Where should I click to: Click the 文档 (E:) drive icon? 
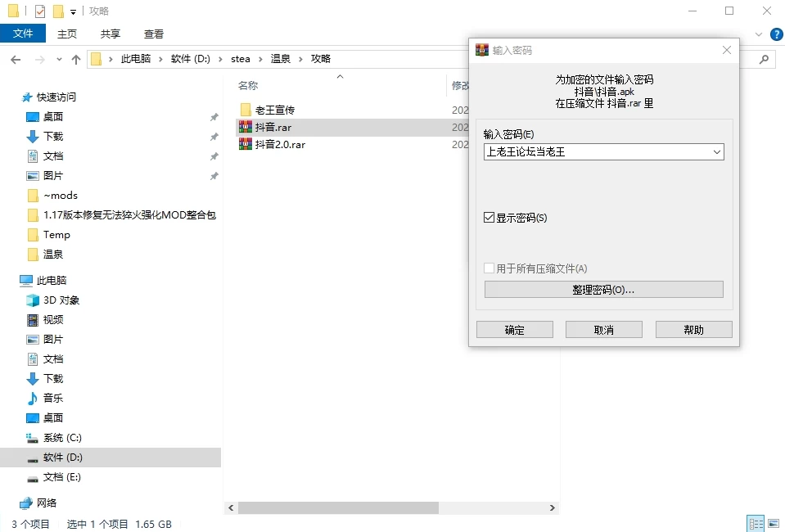pos(33,478)
